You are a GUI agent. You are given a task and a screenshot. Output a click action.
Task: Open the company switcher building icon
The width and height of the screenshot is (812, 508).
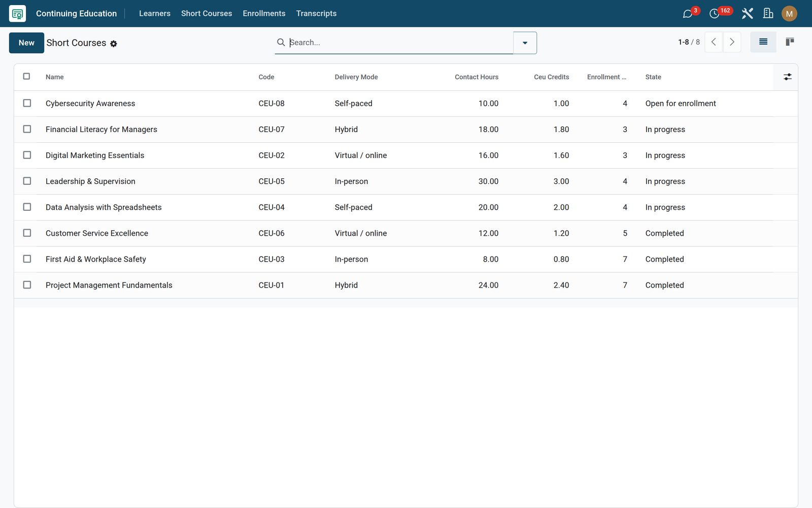[x=768, y=14]
